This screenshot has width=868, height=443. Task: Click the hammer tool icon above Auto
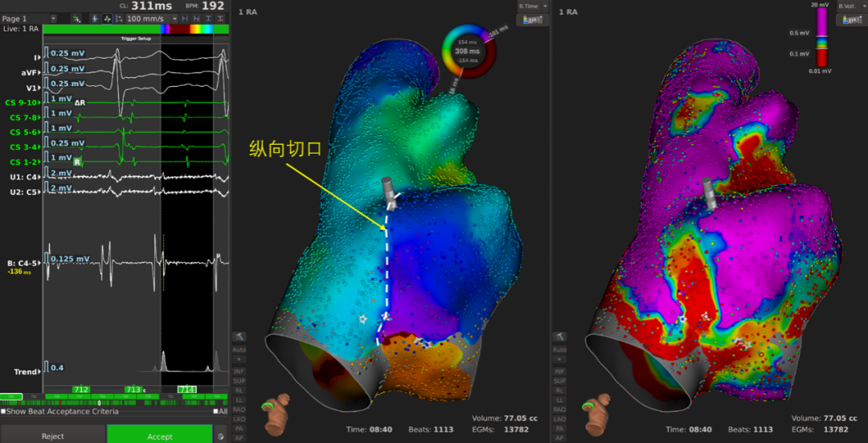(x=239, y=336)
